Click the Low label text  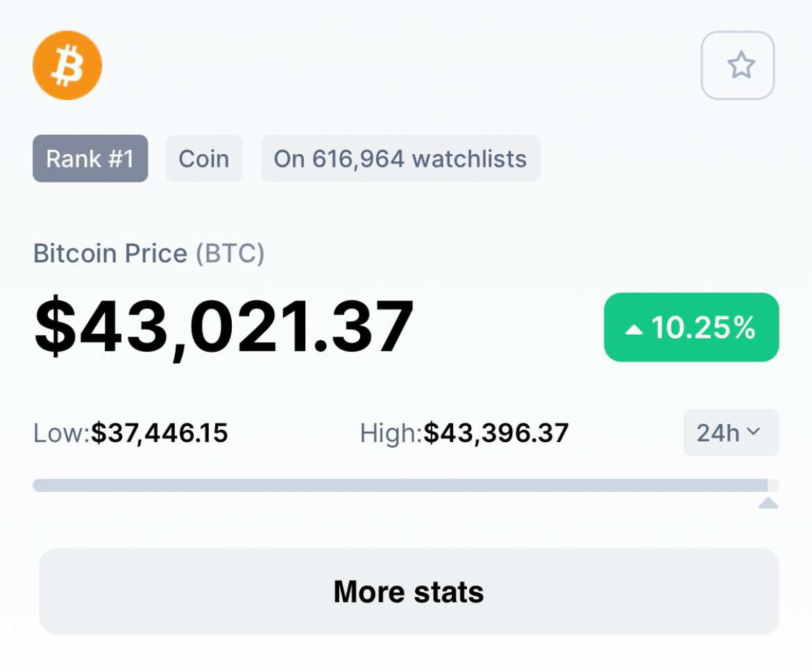[x=62, y=433]
